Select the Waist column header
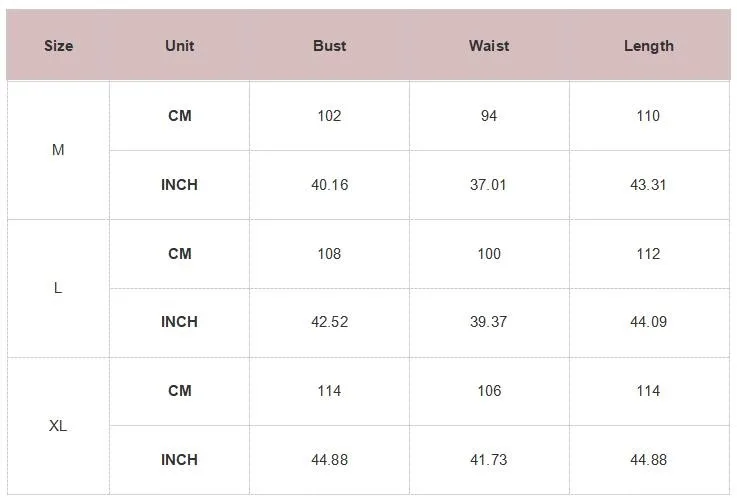The height and width of the screenshot is (503, 737). tap(489, 46)
